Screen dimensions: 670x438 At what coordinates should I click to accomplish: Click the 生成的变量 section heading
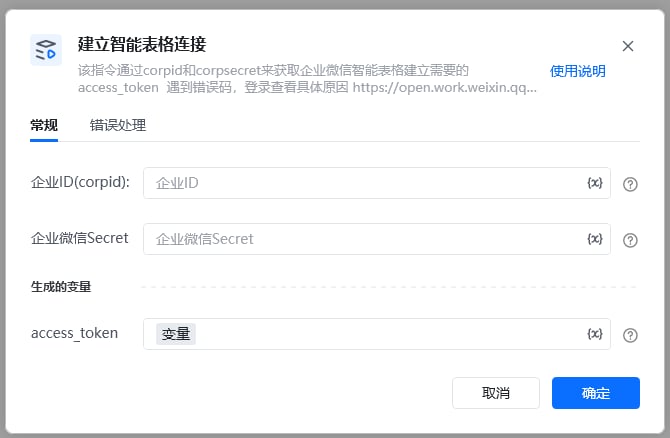click(61, 287)
